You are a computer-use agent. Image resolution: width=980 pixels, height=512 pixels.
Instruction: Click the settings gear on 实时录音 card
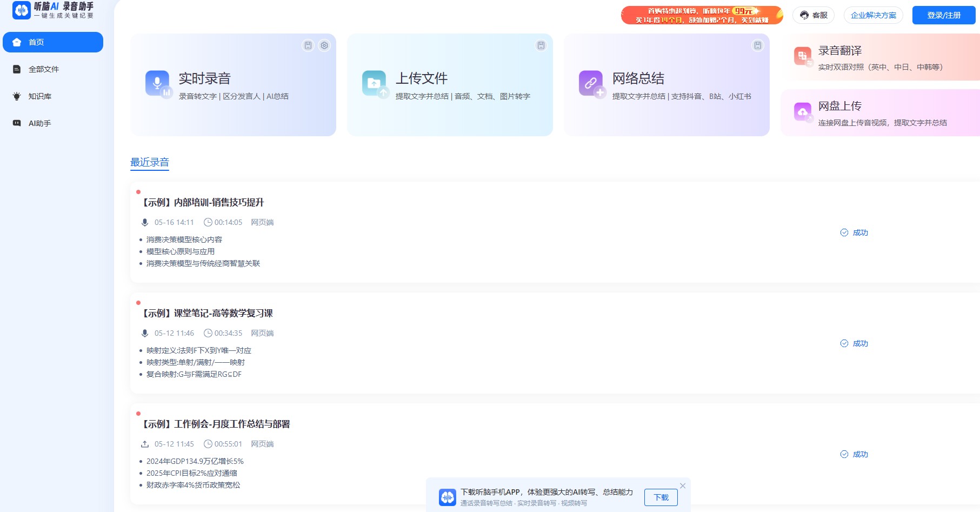click(x=324, y=45)
